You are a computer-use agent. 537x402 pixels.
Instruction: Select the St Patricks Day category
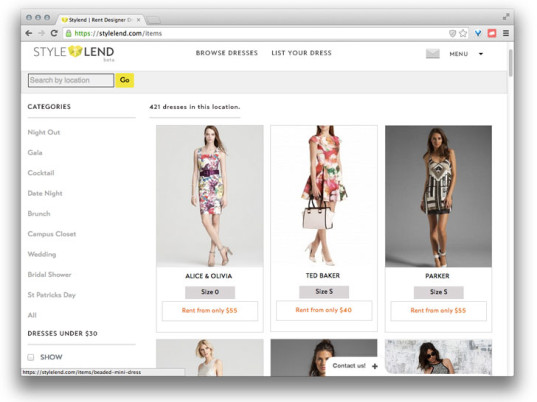coord(51,295)
